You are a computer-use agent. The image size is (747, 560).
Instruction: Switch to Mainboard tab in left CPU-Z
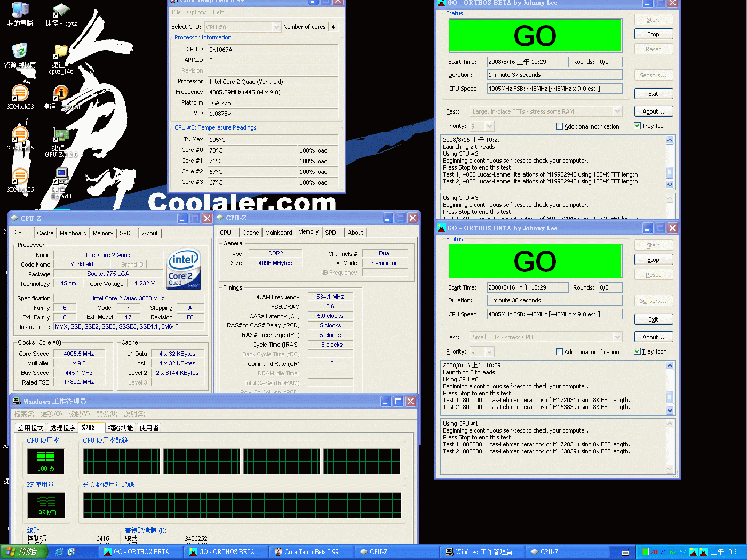pos(73,233)
